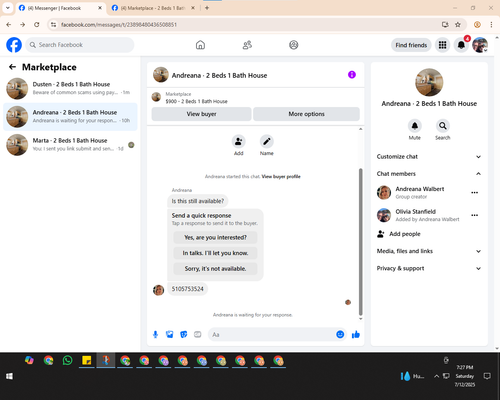
Task: Open Copilot from the taskbar
Action: pyautogui.click(x=29, y=360)
